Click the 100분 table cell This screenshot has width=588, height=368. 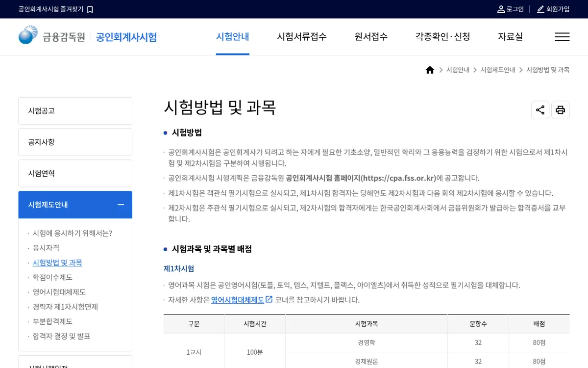(x=255, y=352)
